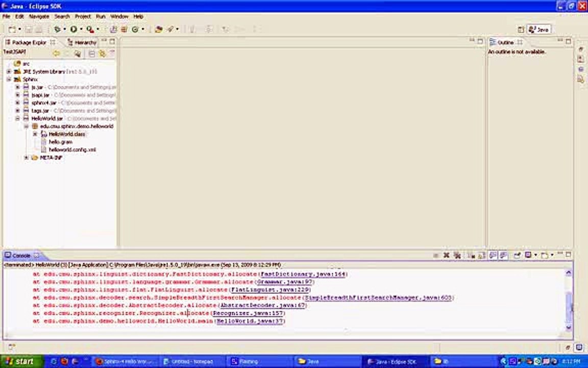
Task: Open the Edit menu
Action: (x=19, y=16)
